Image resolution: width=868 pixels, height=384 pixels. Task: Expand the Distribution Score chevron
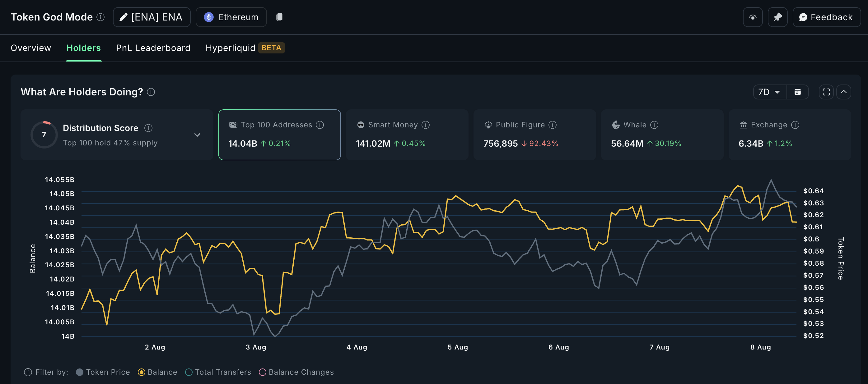(x=197, y=135)
